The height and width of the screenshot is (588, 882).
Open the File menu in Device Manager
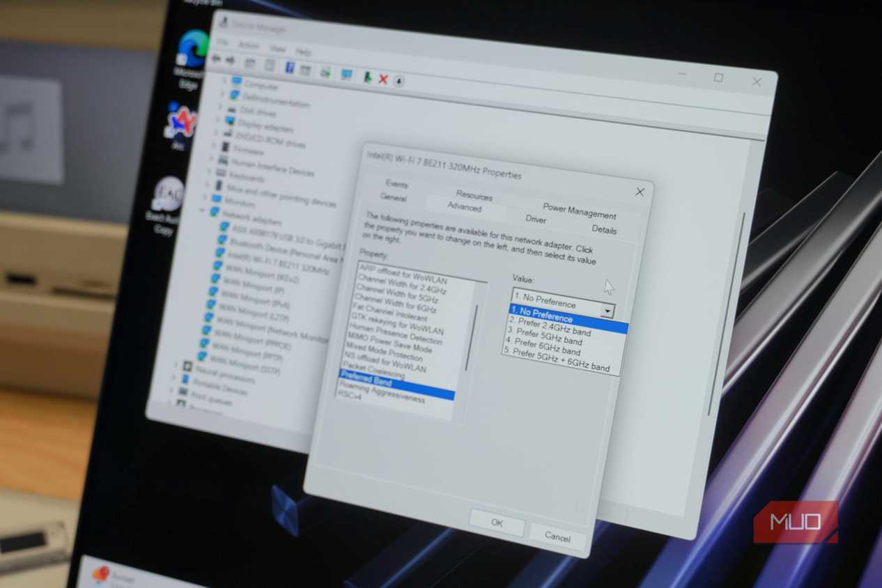click(x=222, y=42)
